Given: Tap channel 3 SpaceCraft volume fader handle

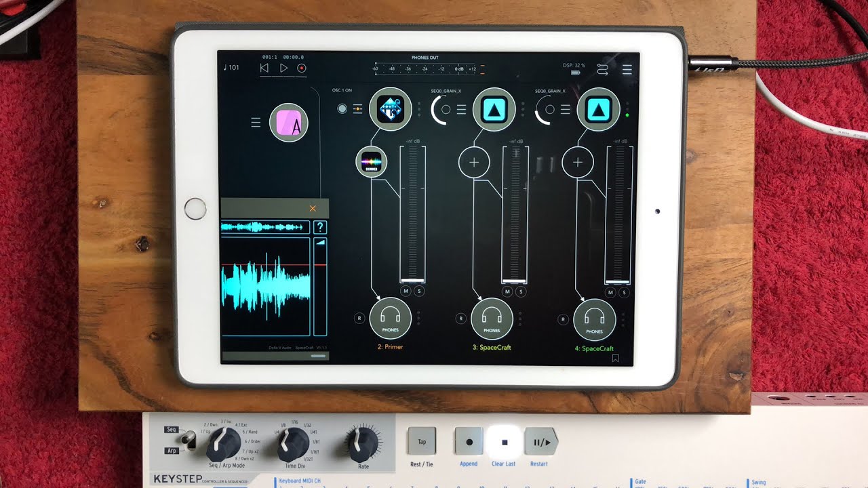Looking at the screenshot, I should [x=515, y=280].
